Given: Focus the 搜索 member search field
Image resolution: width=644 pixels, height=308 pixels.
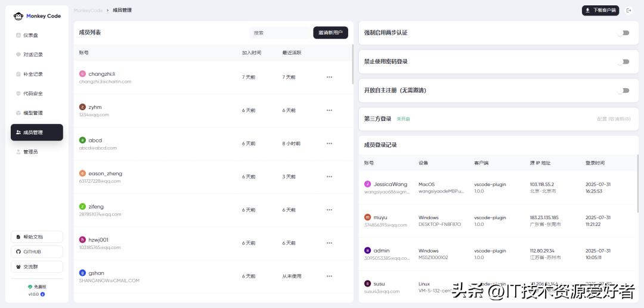Looking at the screenshot, I should [280, 33].
